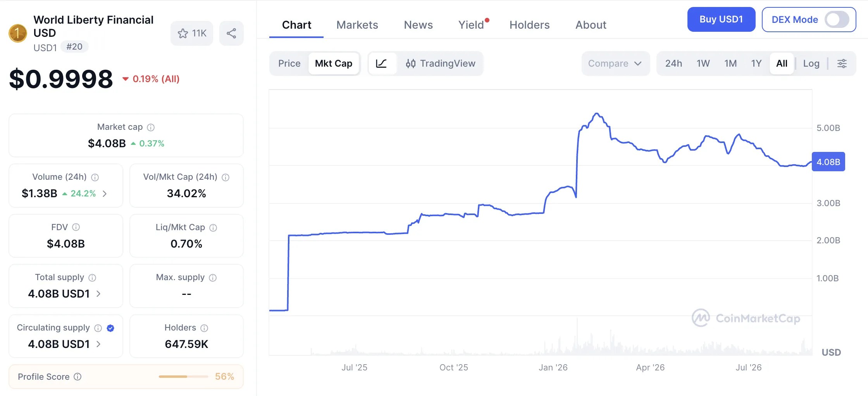Click the 5.00B y-axis label
Viewport: 868px width, 396px height.
[x=828, y=128]
